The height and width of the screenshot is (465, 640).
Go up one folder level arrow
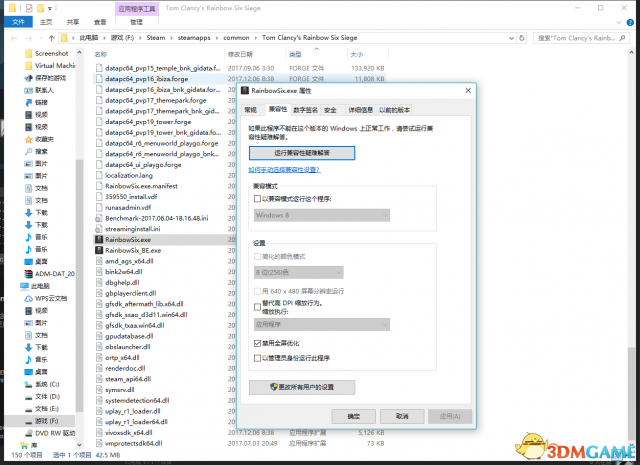51,38
